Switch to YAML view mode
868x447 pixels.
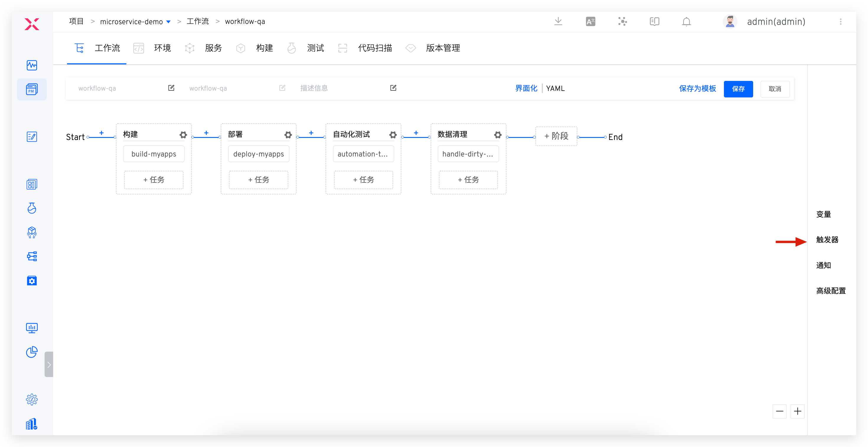point(555,88)
